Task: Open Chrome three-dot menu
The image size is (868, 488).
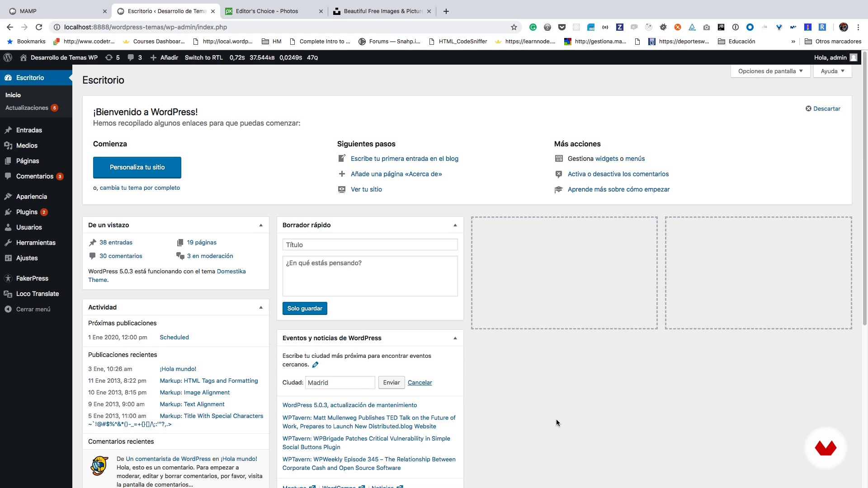Action: 858,27
